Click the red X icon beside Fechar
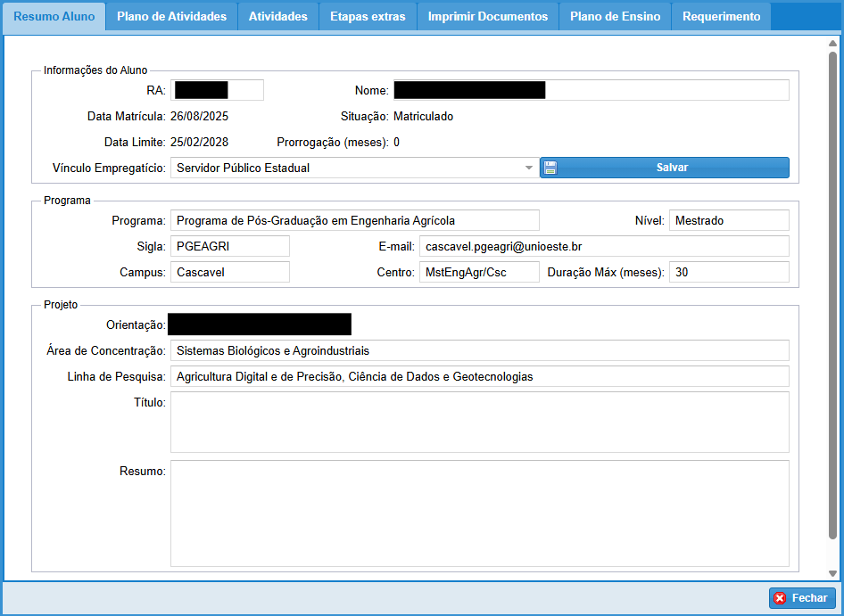Viewport: 844px width, 616px height. [x=780, y=598]
